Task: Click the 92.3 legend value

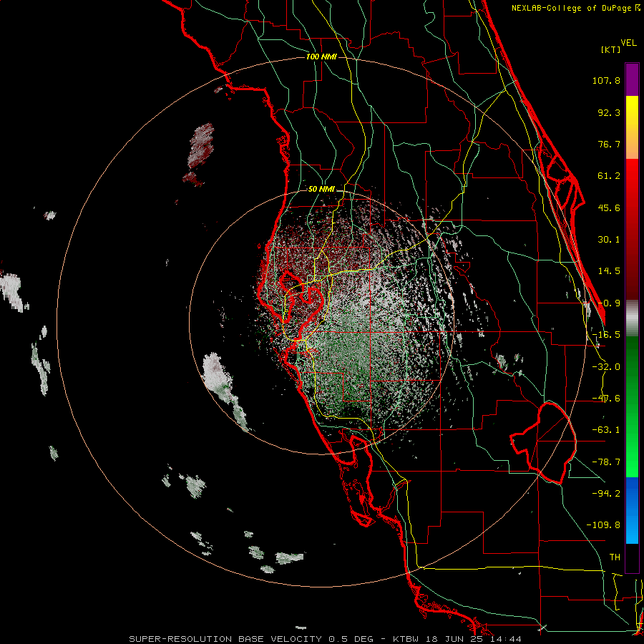Action: point(609,112)
